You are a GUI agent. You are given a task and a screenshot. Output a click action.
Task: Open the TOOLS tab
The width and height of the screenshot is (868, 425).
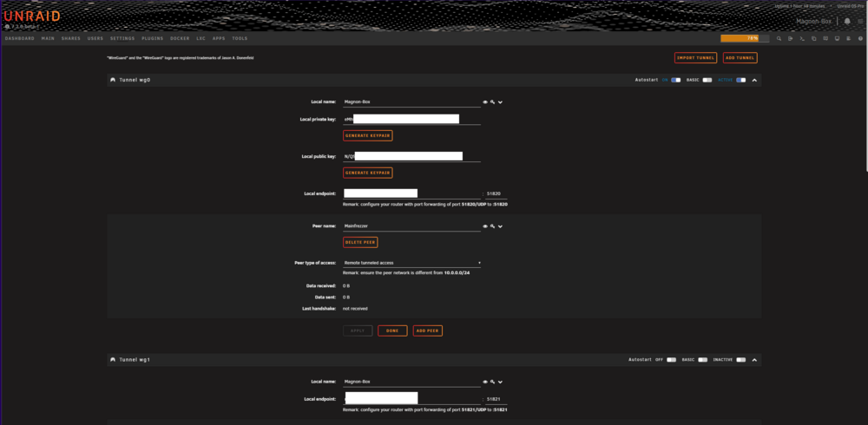[240, 39]
